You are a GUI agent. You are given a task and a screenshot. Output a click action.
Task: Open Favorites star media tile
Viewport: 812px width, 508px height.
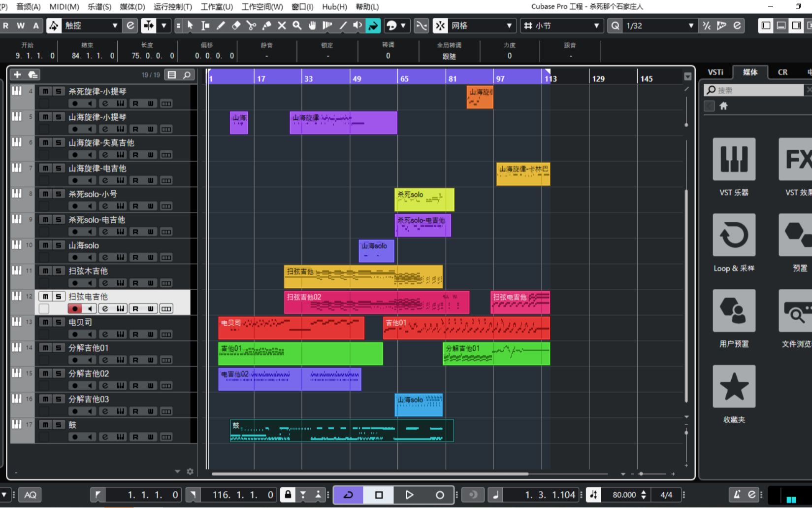pyautogui.click(x=734, y=386)
